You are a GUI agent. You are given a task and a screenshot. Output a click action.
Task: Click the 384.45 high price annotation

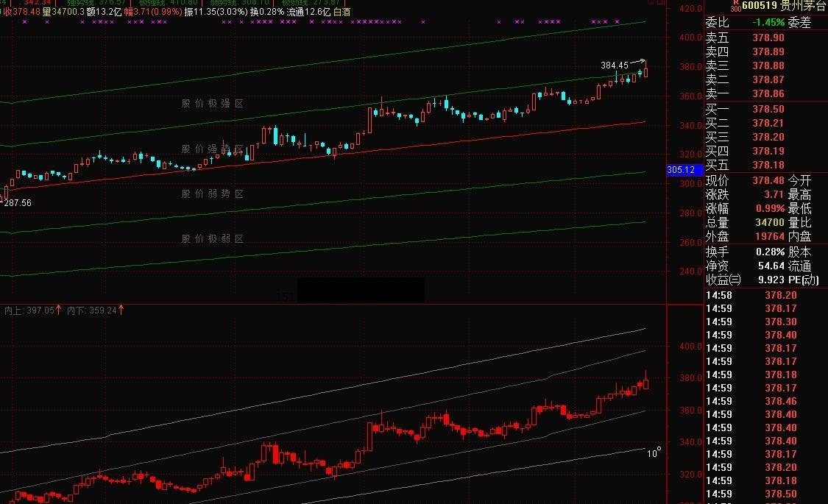point(614,65)
